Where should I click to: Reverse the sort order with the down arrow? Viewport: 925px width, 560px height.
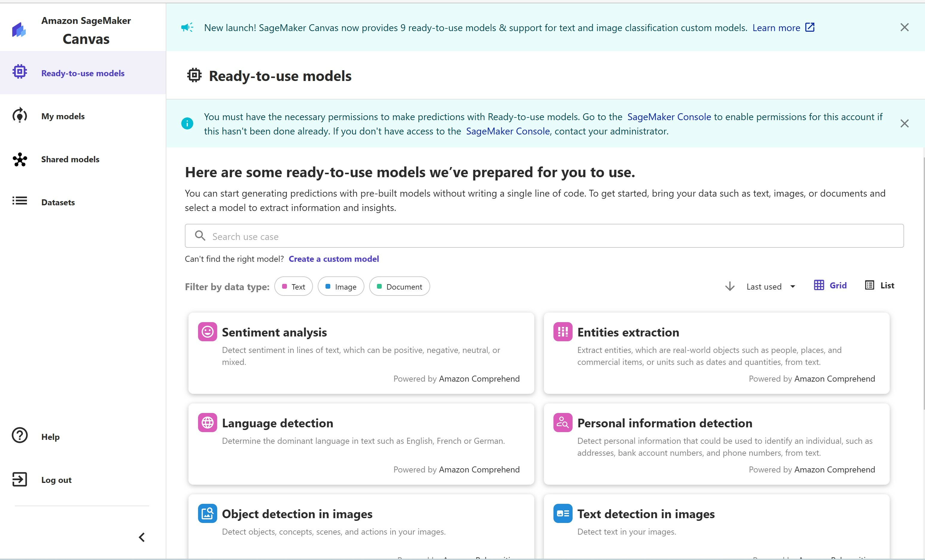click(729, 287)
